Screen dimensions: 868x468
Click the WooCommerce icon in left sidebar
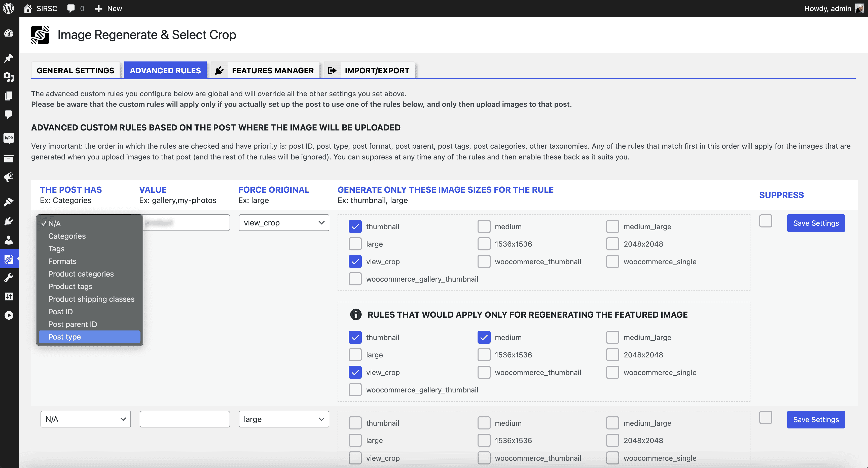10,138
